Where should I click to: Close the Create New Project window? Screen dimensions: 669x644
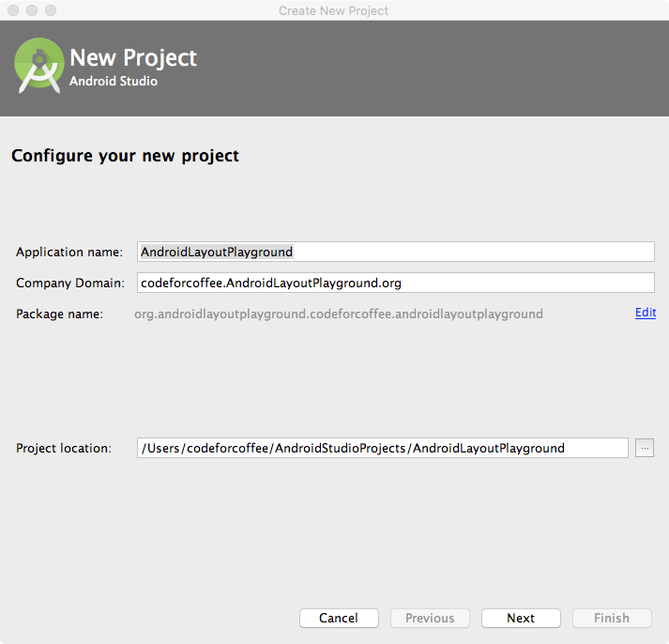[x=13, y=10]
